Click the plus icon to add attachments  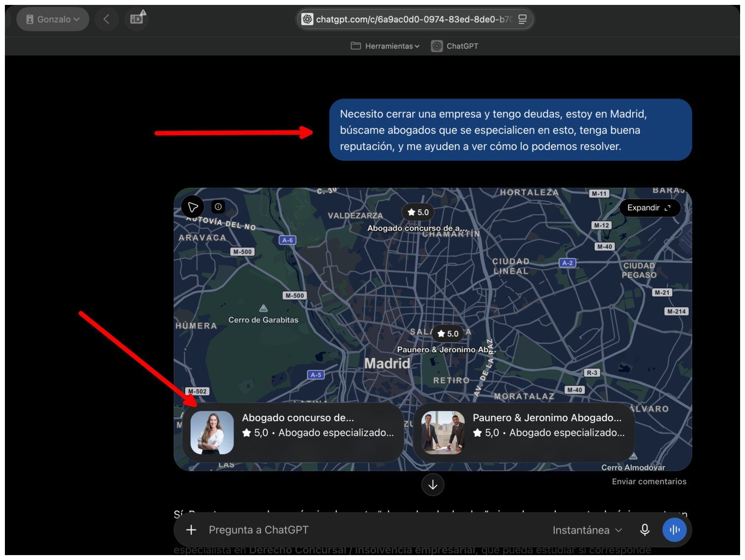click(191, 530)
